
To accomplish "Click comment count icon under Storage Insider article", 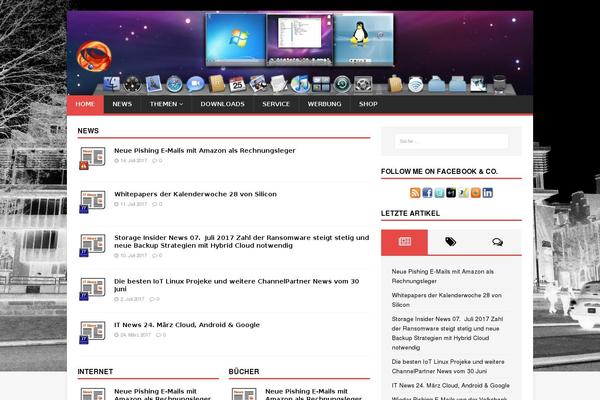I will [157, 255].
